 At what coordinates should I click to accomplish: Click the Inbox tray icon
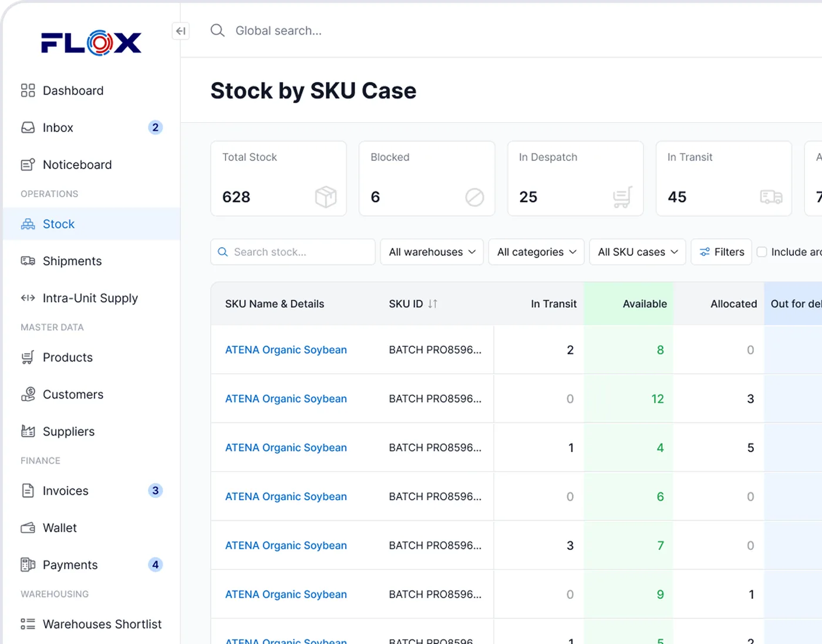(x=28, y=127)
